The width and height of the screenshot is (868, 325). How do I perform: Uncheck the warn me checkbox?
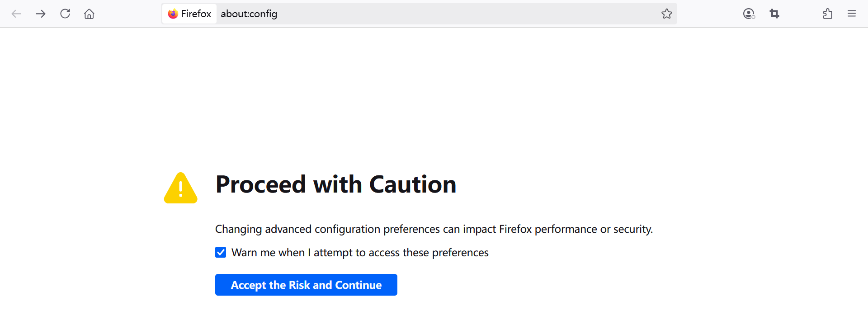point(221,252)
